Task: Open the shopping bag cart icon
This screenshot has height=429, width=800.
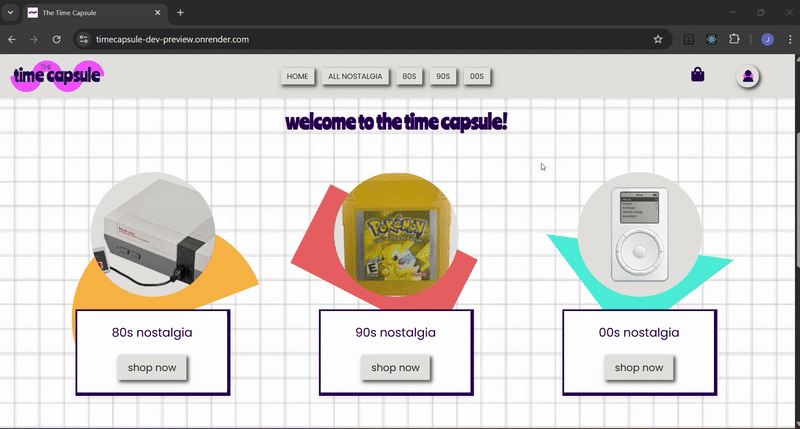Action: (697, 75)
